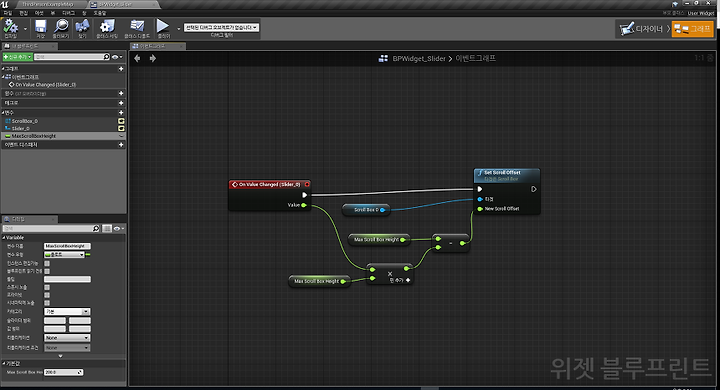Open compile options arrow beside Compile
Viewport: 720px width, 390px height.
(25, 28)
